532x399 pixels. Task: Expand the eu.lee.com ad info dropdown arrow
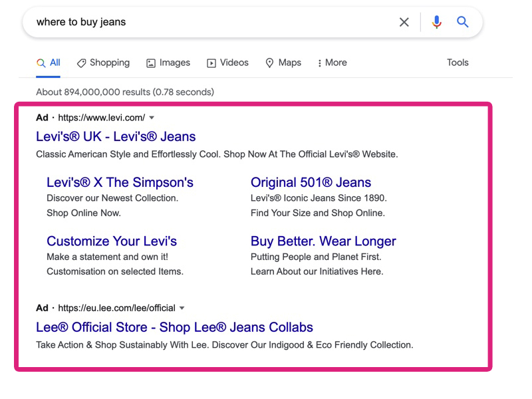coord(182,308)
